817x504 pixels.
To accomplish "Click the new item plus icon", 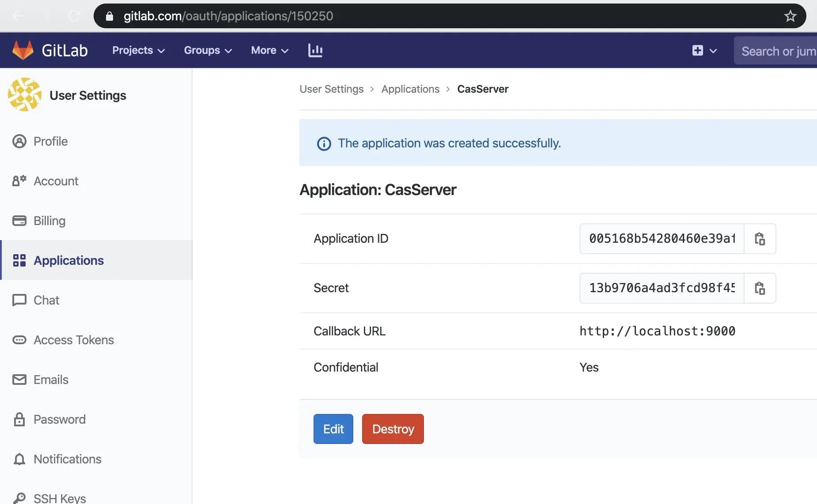I will coord(698,50).
